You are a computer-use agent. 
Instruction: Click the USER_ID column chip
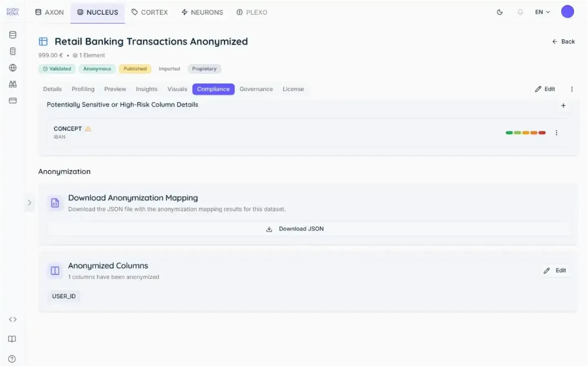pyautogui.click(x=64, y=296)
